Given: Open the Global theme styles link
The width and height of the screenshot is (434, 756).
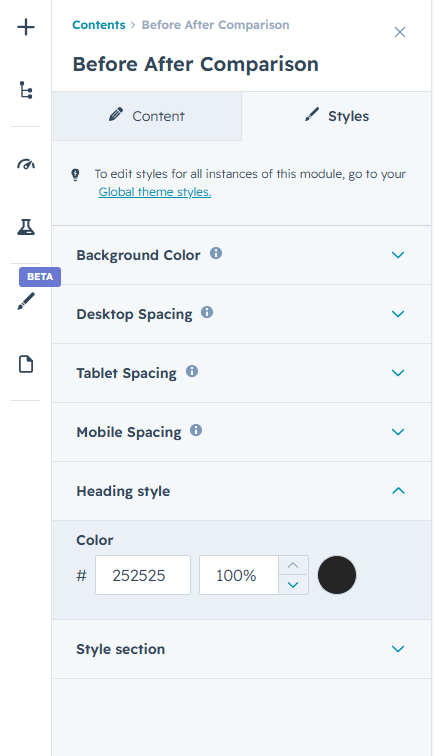Looking at the screenshot, I should pyautogui.click(x=155, y=192).
